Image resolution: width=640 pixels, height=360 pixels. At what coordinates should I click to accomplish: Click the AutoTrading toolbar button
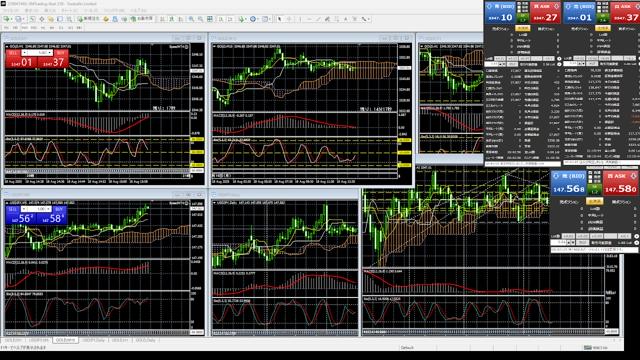[x=142, y=19]
